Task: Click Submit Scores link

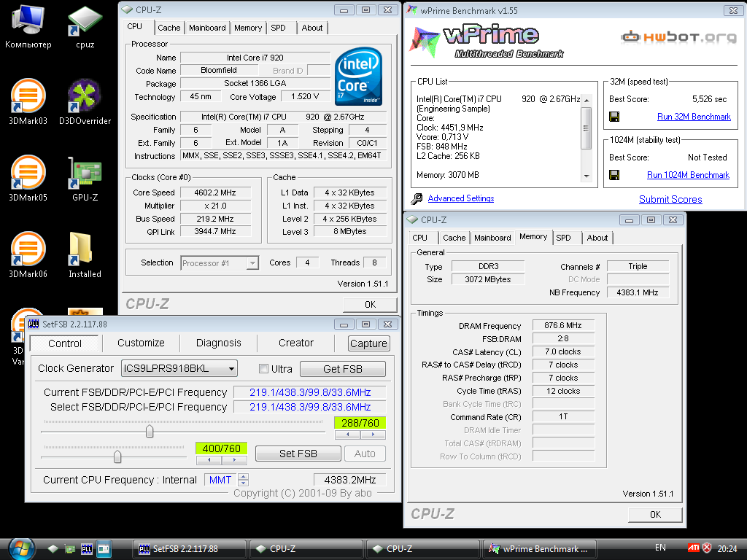Action: coord(670,200)
